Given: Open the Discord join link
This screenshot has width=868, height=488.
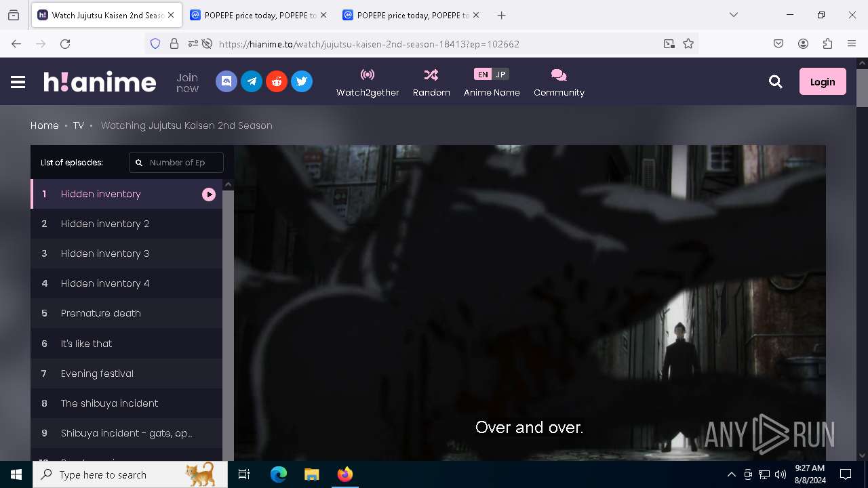Looking at the screenshot, I should point(226,81).
